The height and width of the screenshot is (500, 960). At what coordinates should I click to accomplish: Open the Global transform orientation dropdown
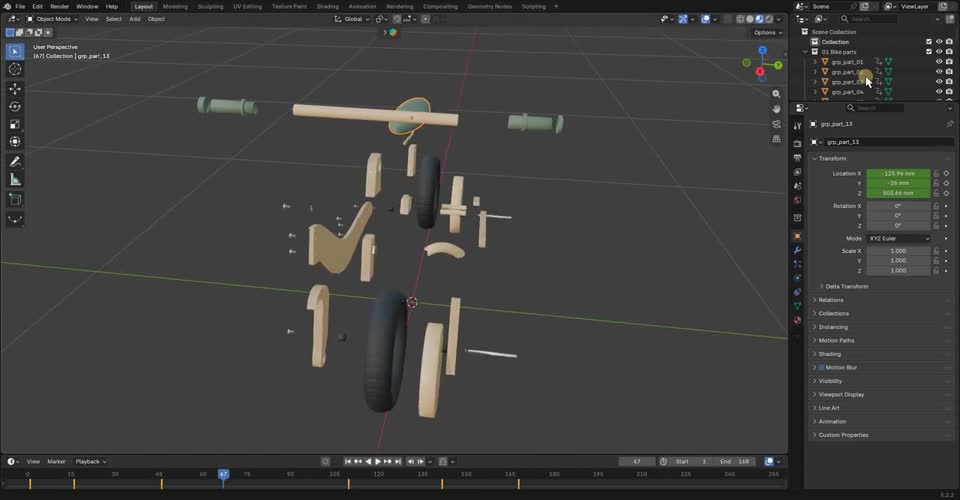[x=352, y=19]
